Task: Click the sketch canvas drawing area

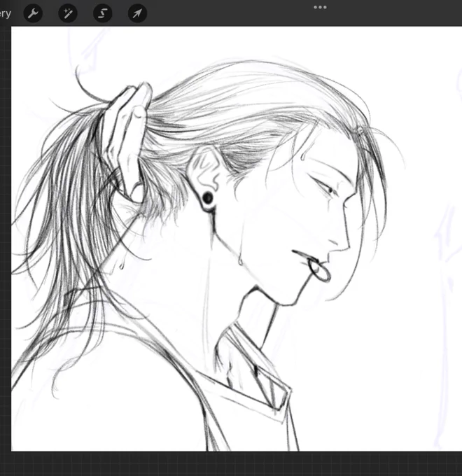Action: click(237, 239)
